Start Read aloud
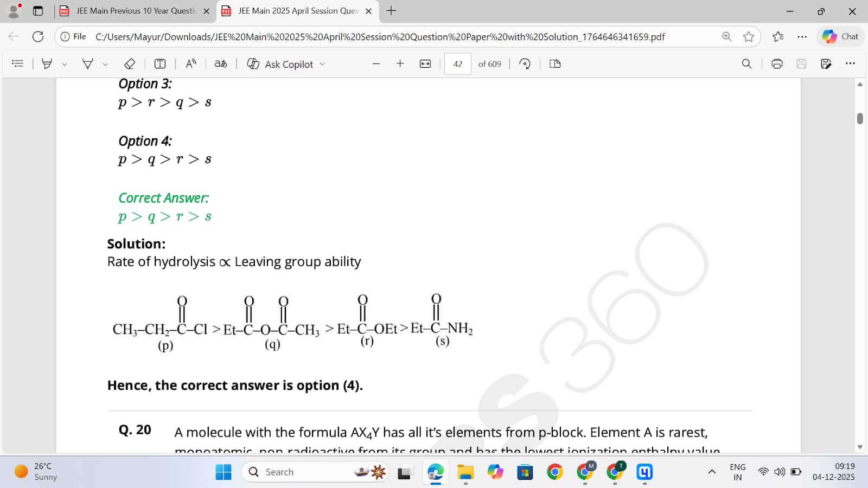The image size is (868, 488). click(x=191, y=64)
